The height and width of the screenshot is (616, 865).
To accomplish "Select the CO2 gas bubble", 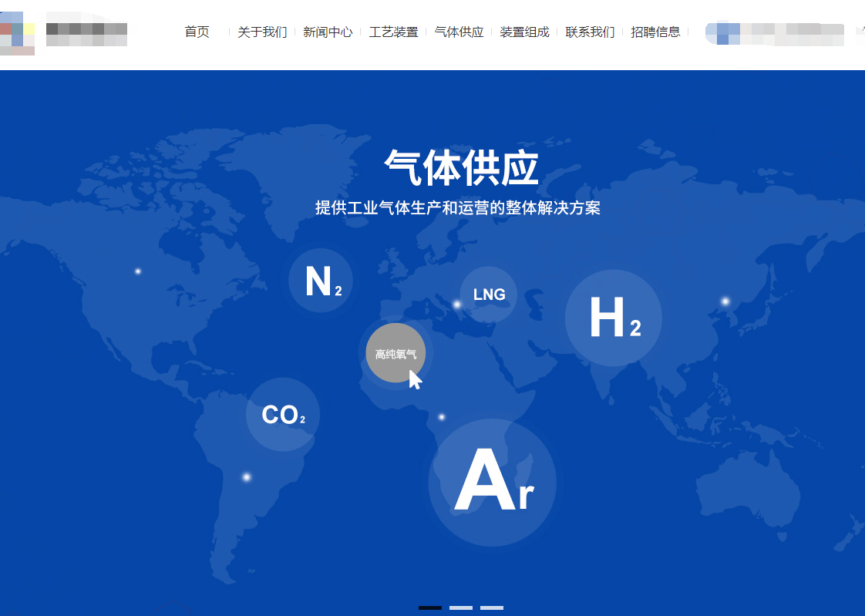I will [283, 415].
